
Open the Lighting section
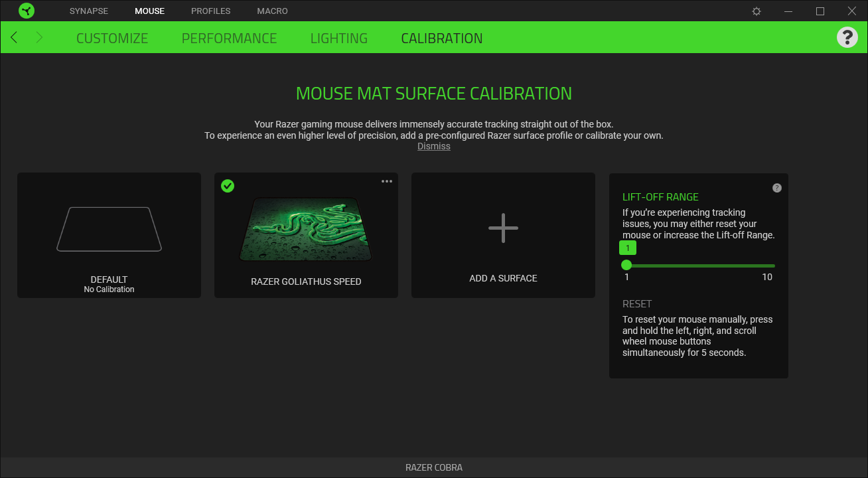coord(339,39)
